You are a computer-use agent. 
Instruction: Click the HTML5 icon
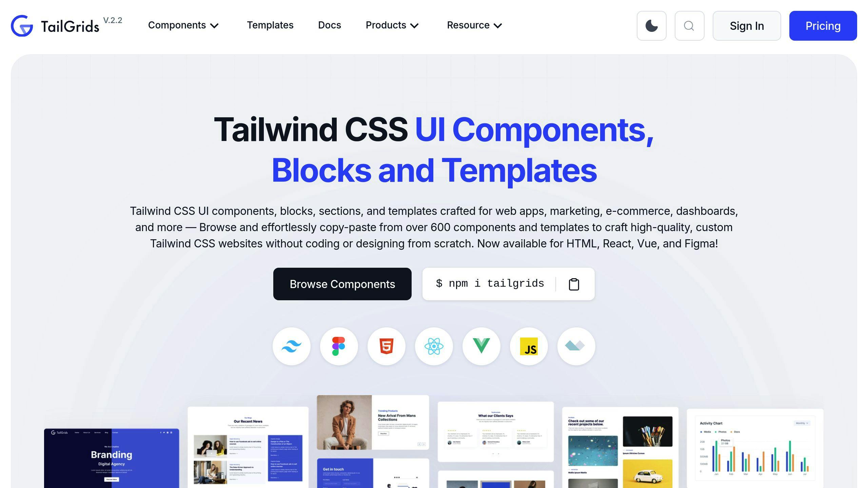pyautogui.click(x=386, y=346)
